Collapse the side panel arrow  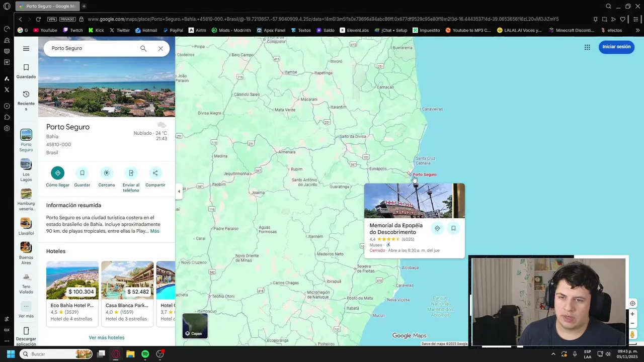click(x=179, y=191)
